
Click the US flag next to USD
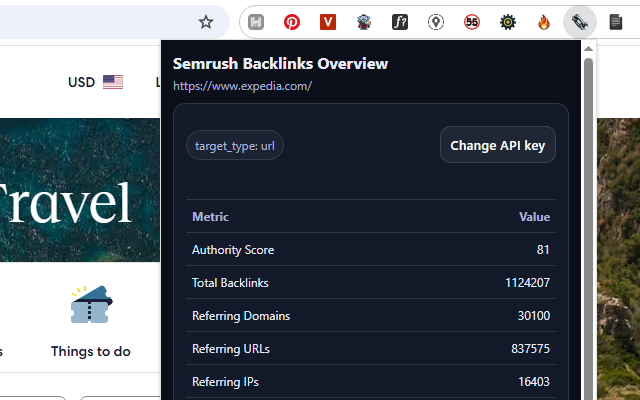point(113,82)
